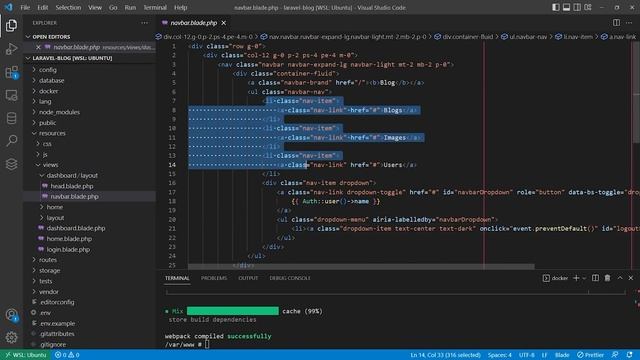Image resolution: width=640 pixels, height=360 pixels.
Task: Open the new terminal launch profile dropdown
Action: [x=584, y=278]
